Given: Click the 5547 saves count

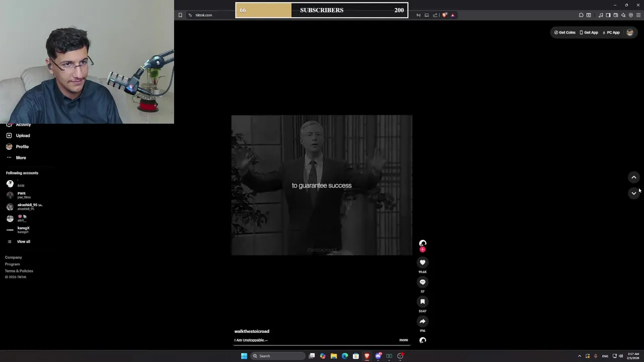Looking at the screenshot, I should [423, 311].
